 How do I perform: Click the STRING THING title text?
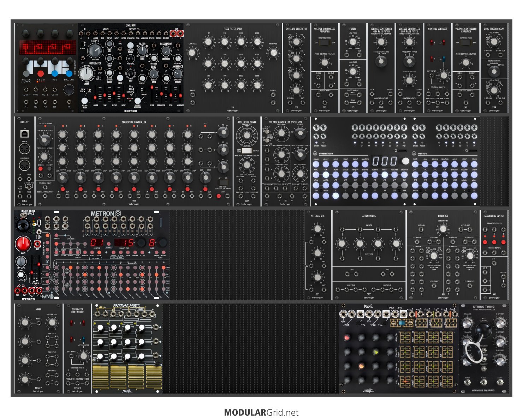[x=483, y=307]
